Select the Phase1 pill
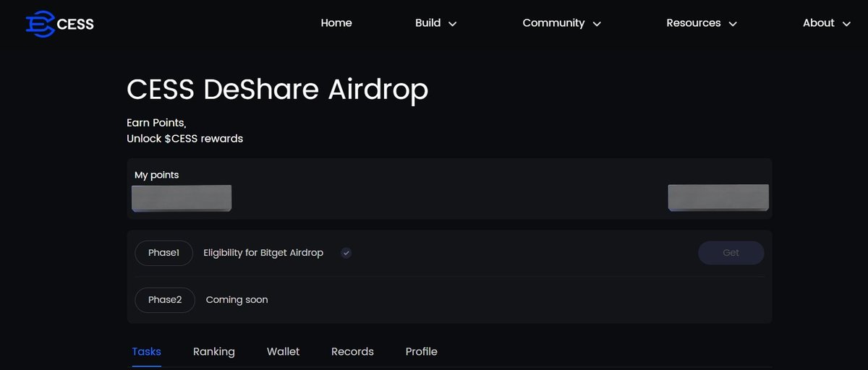The width and height of the screenshot is (868, 370). [x=163, y=253]
